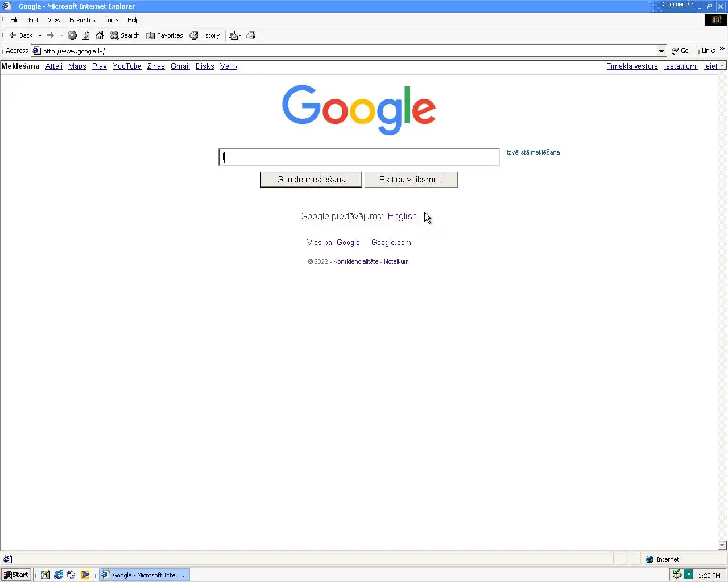Click the Play link
The image size is (728, 582).
[x=100, y=66]
